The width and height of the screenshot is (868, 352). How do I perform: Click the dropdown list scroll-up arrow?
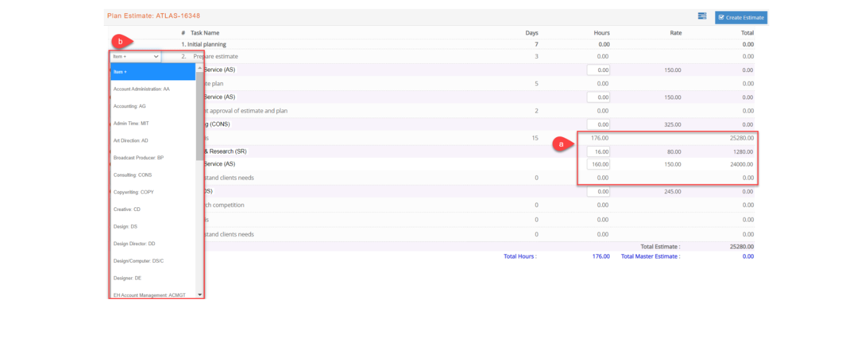(x=200, y=67)
